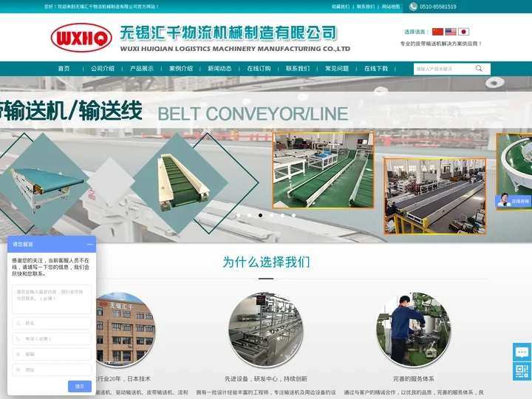Click the WXHQ company logo
This screenshot has height=399, width=532.
81,38
